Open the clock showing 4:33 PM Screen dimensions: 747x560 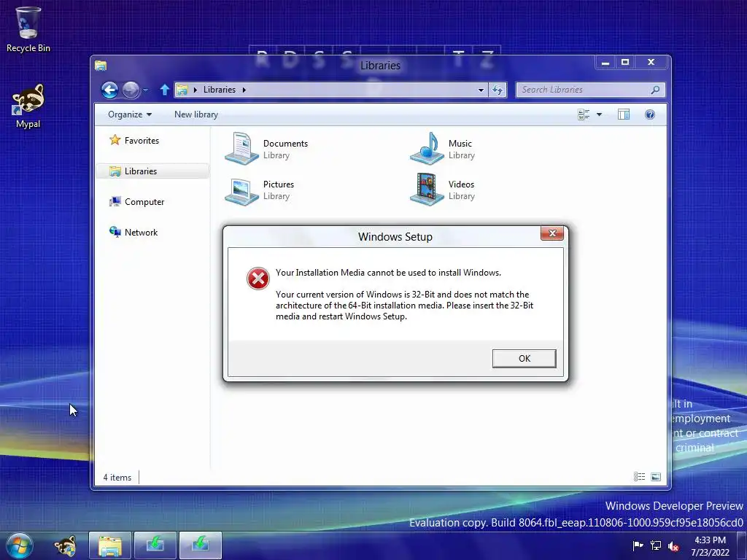coord(710,546)
